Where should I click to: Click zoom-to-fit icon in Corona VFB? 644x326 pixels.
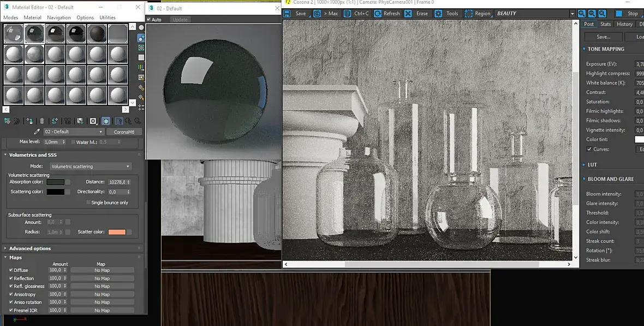pos(602,14)
